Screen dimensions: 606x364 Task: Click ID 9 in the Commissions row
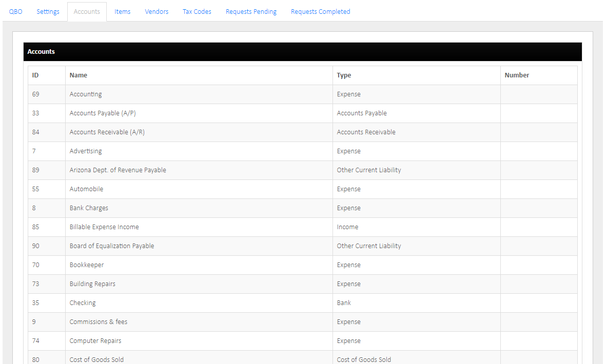click(x=34, y=321)
